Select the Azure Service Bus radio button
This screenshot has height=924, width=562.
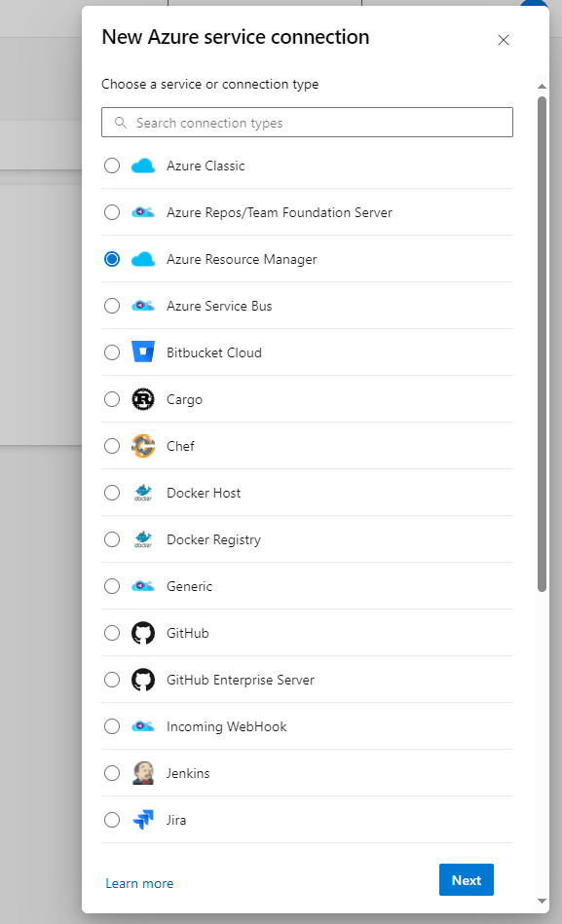(x=112, y=306)
